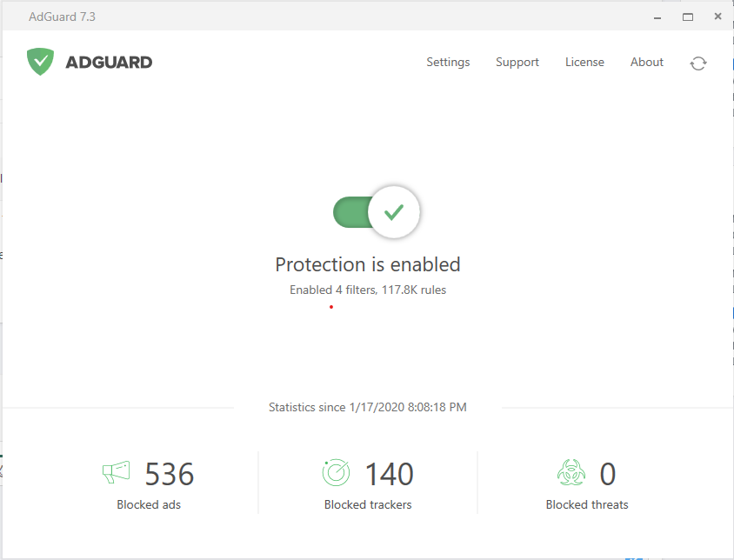This screenshot has height=560, width=734.
Task: Click the enabled filters and rules text
Action: coord(368,290)
